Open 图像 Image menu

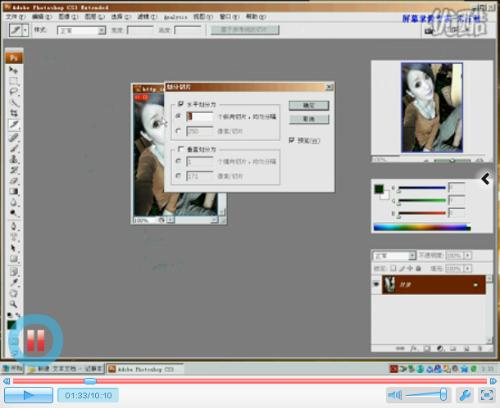pos(68,17)
